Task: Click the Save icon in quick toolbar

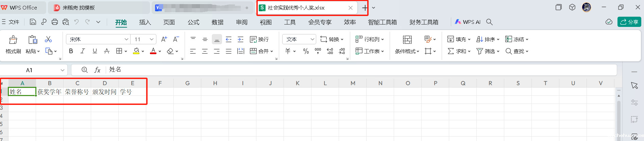Action: click(33, 22)
